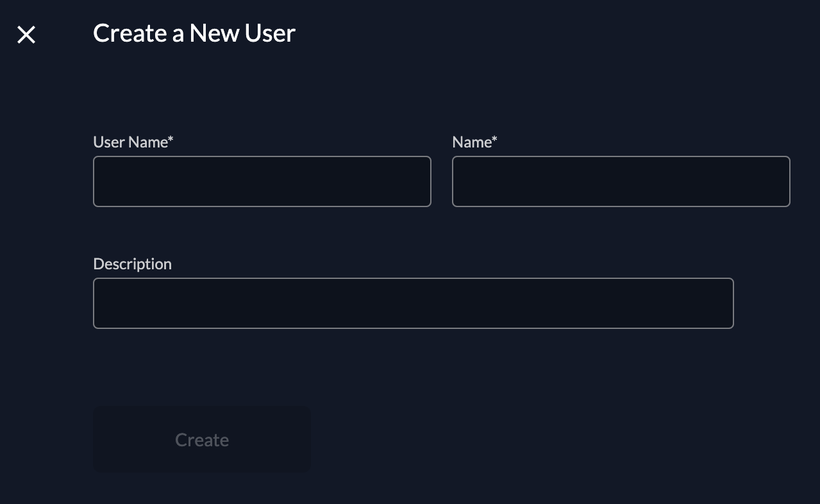The height and width of the screenshot is (504, 820).
Task: Put the cursor in the Description box
Action: coord(413,303)
